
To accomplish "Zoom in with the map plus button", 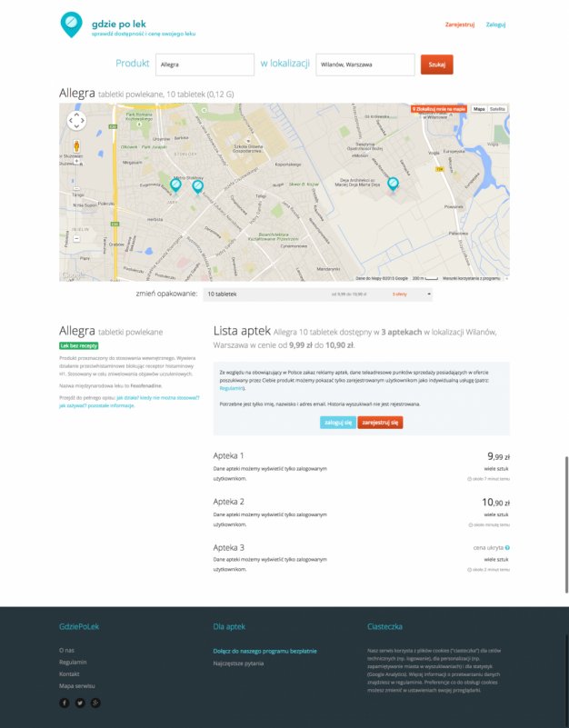I will point(76,162).
